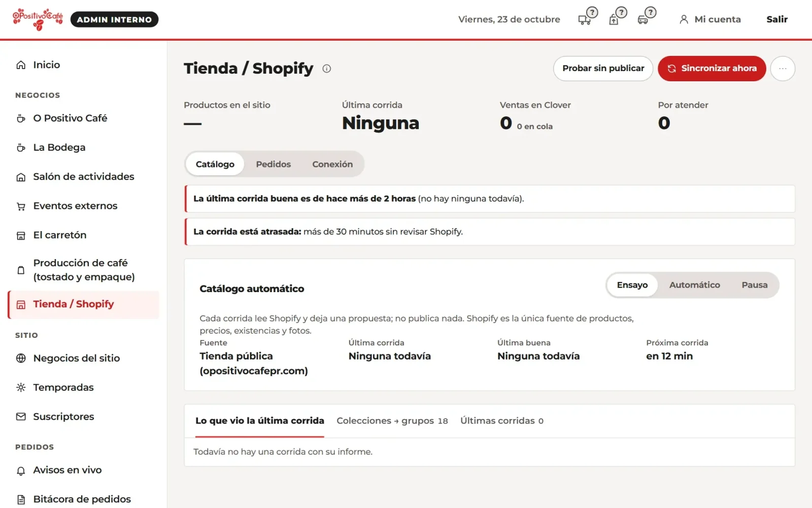
Task: Select Tienda / Shopify in the sidebar
Action: pos(83,304)
